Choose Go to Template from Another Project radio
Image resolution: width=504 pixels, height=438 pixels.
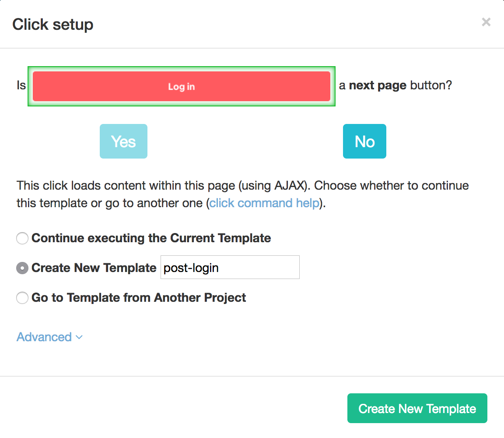click(x=22, y=298)
